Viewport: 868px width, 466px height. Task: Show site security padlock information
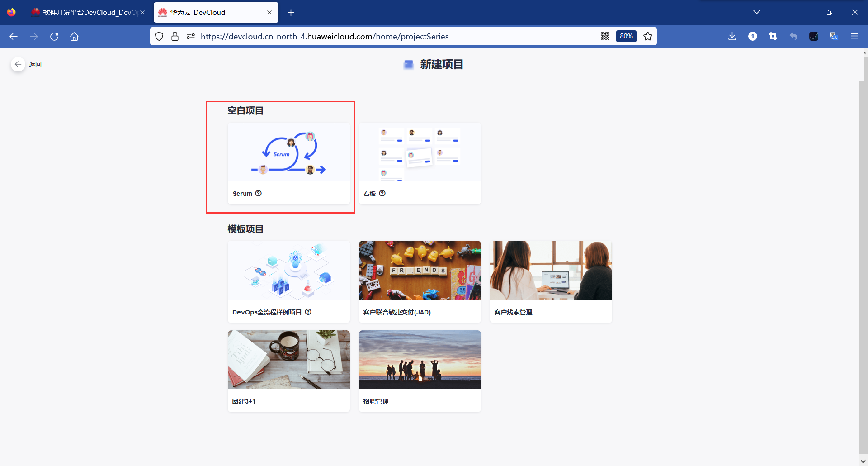[x=175, y=37]
